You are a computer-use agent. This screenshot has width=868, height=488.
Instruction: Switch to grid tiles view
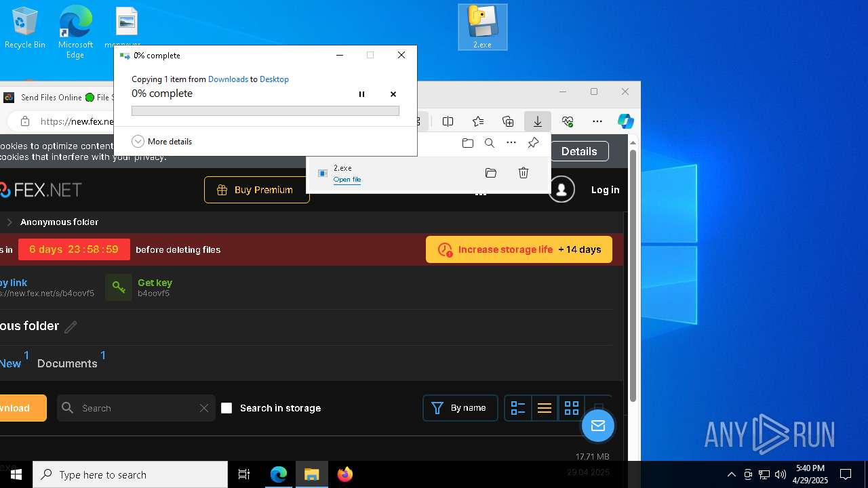coord(572,408)
